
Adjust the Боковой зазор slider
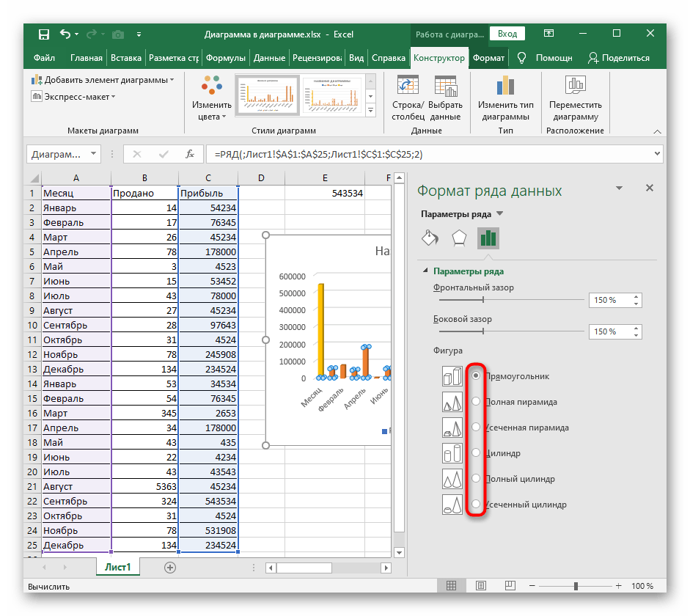click(x=482, y=331)
